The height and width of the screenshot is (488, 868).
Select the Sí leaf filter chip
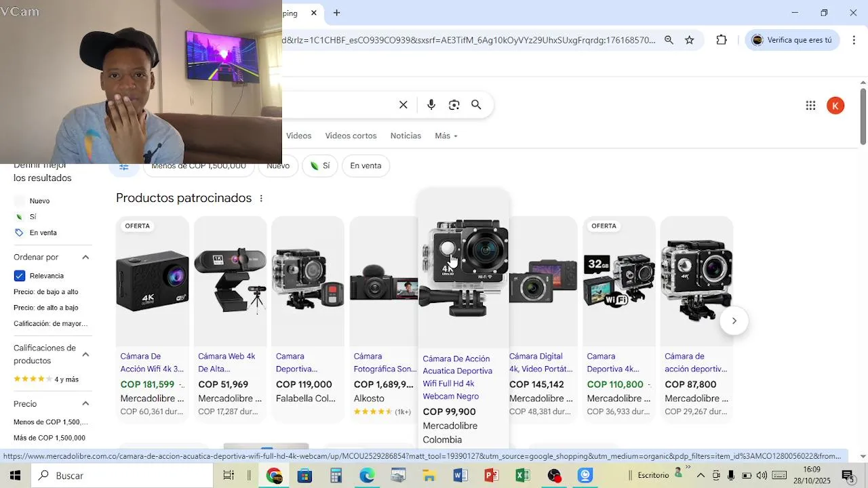[x=320, y=166]
